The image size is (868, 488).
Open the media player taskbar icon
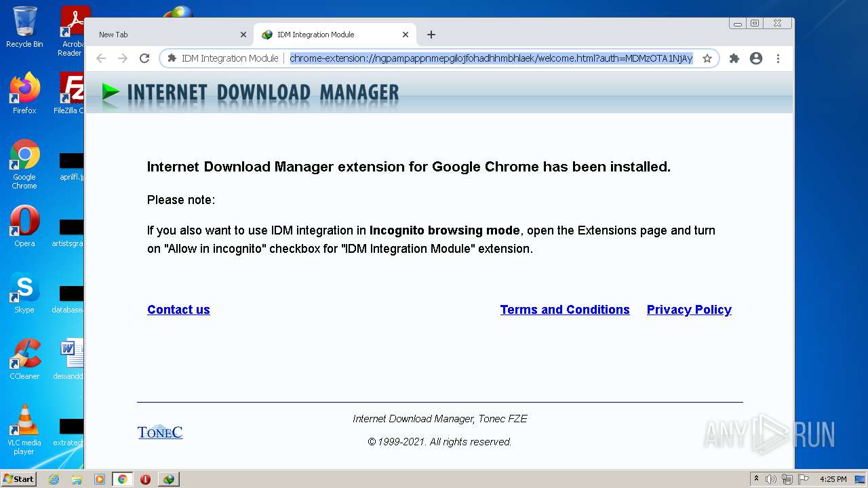coord(99,479)
